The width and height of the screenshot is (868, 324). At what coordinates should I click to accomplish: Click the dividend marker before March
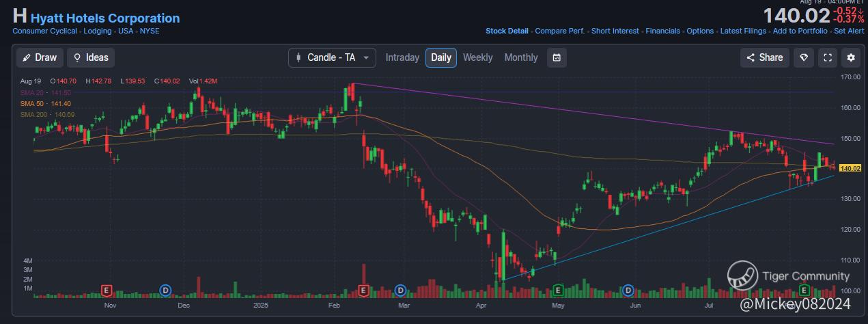click(400, 291)
